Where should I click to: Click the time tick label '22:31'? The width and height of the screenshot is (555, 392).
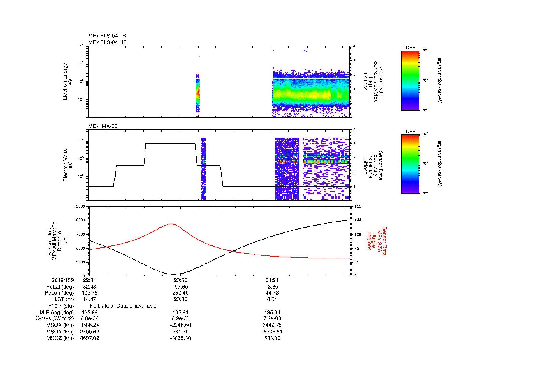(89, 280)
